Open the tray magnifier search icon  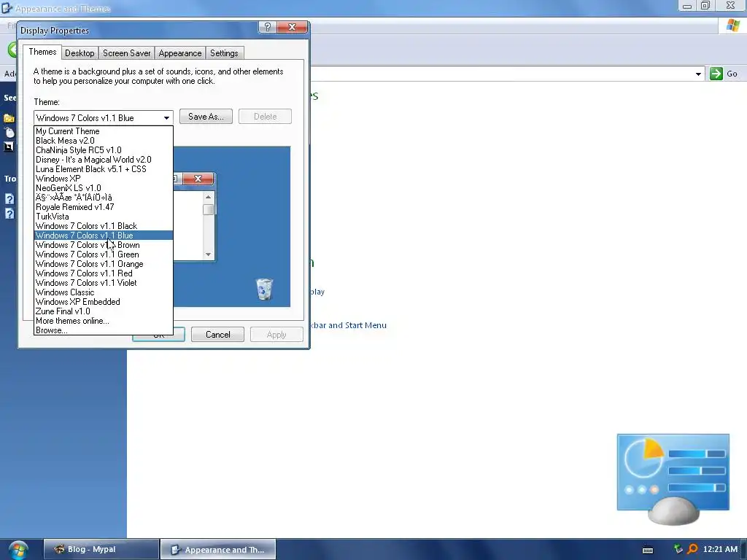[692, 550]
